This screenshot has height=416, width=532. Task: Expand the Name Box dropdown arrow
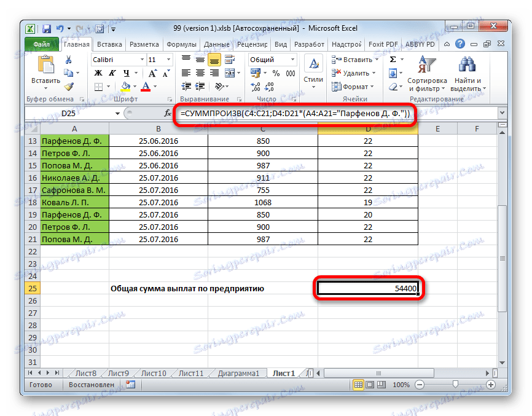117,114
